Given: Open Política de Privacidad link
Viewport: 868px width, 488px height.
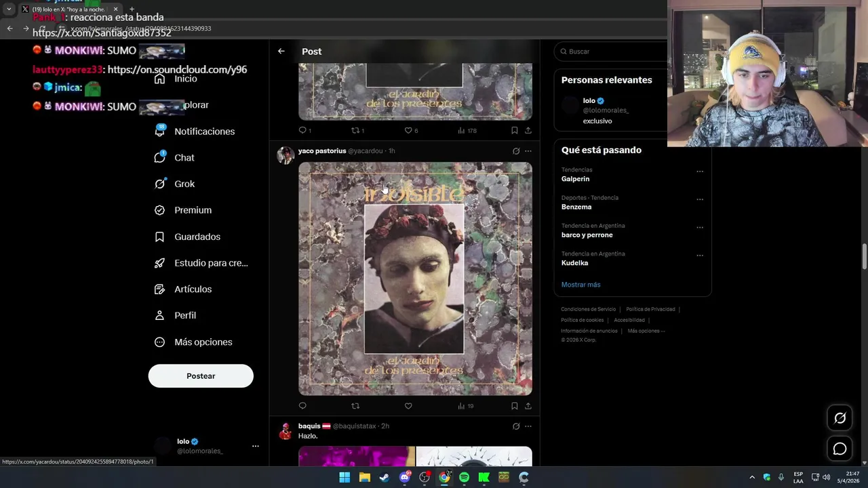Looking at the screenshot, I should (x=650, y=309).
